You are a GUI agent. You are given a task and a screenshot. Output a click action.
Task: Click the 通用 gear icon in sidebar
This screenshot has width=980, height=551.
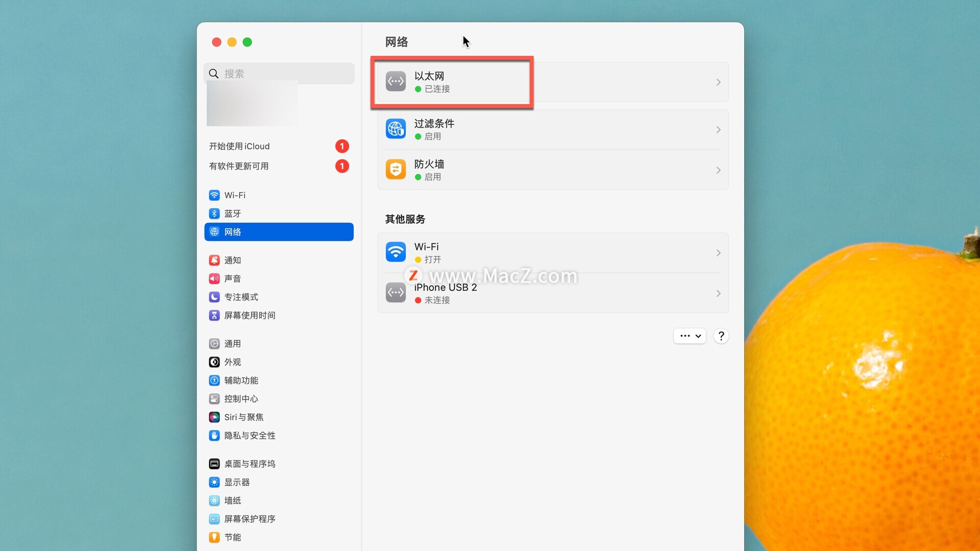click(x=214, y=344)
